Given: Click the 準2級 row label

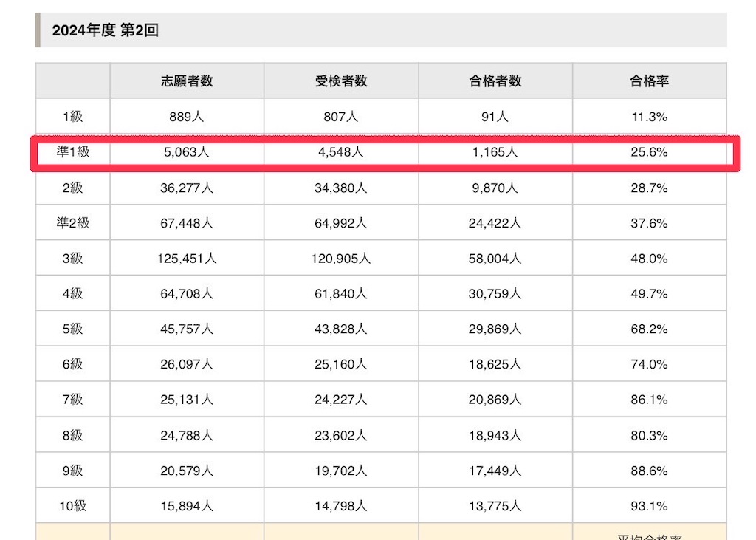Looking at the screenshot, I should (73, 222).
